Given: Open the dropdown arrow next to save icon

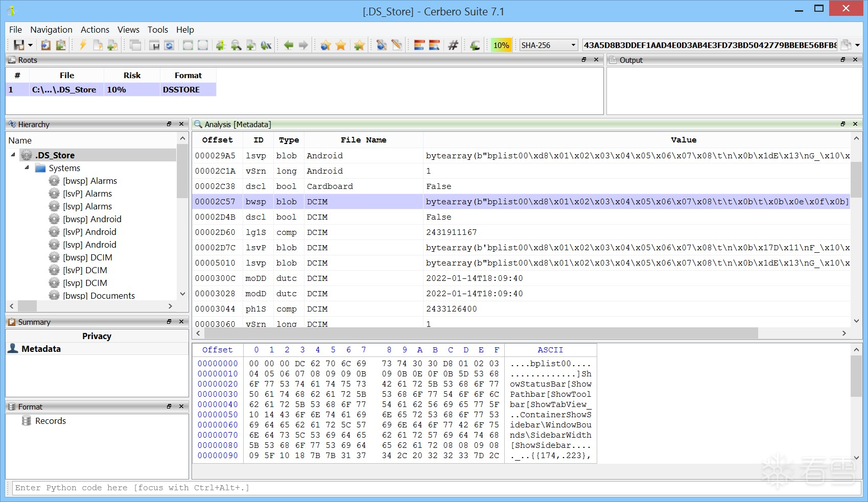Looking at the screenshot, I should coord(30,45).
